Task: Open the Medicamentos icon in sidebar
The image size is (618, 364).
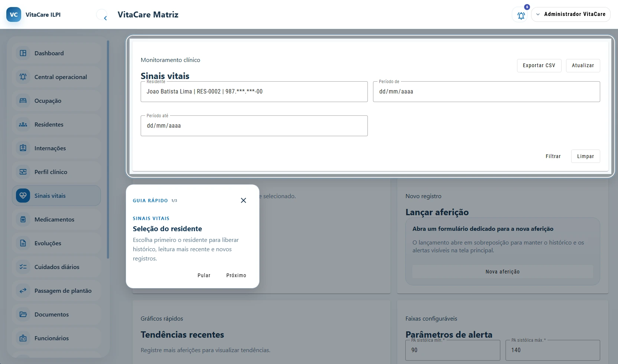Action: (23, 219)
